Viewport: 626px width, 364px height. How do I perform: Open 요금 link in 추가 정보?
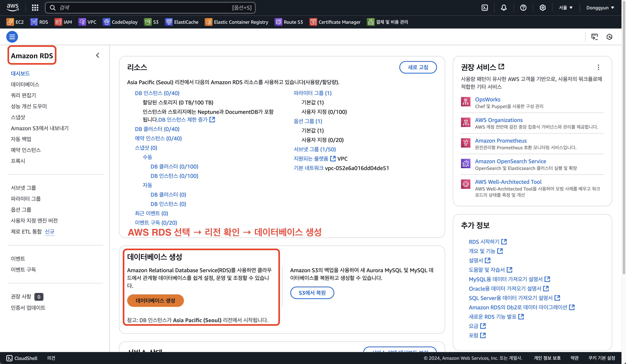(x=477, y=326)
